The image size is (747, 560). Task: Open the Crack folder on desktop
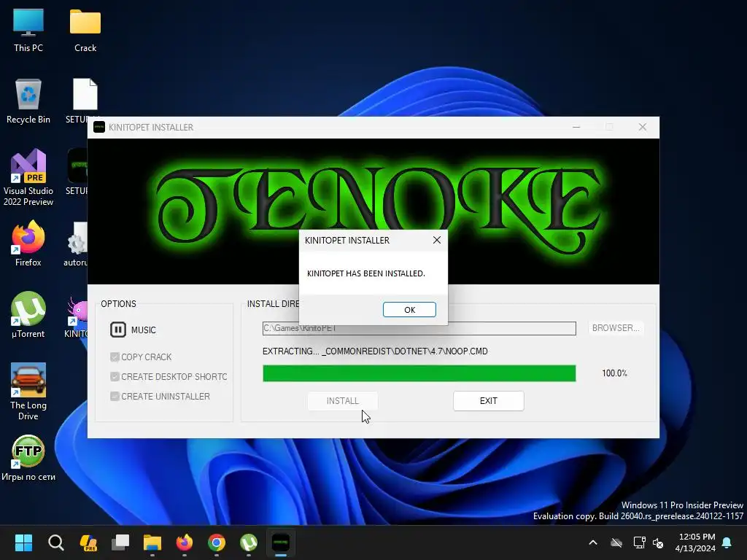click(85, 30)
